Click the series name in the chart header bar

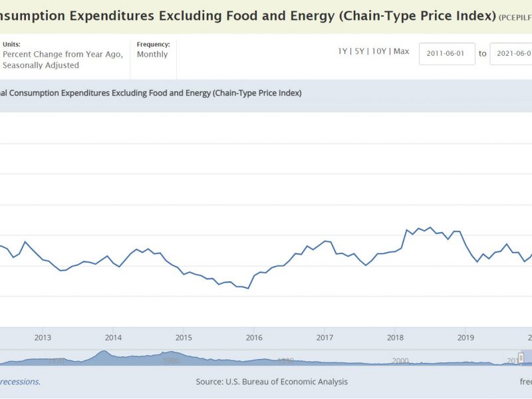click(x=151, y=93)
